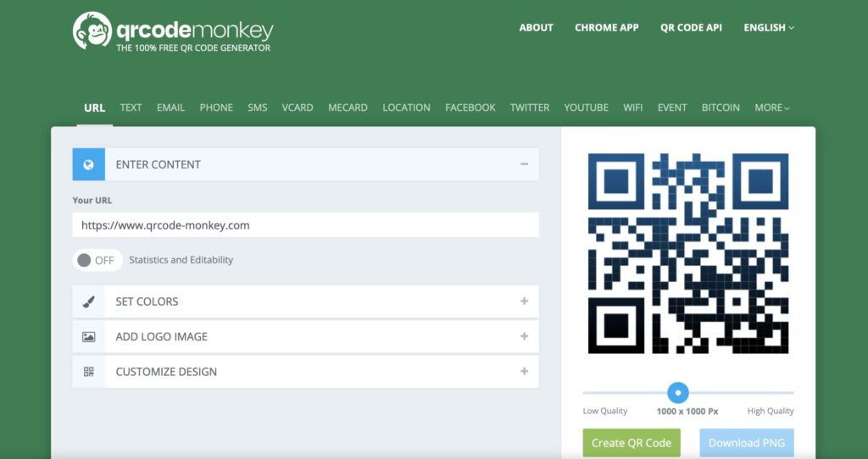Select the MeCard tab
This screenshot has width=868, height=459.
coord(348,108)
